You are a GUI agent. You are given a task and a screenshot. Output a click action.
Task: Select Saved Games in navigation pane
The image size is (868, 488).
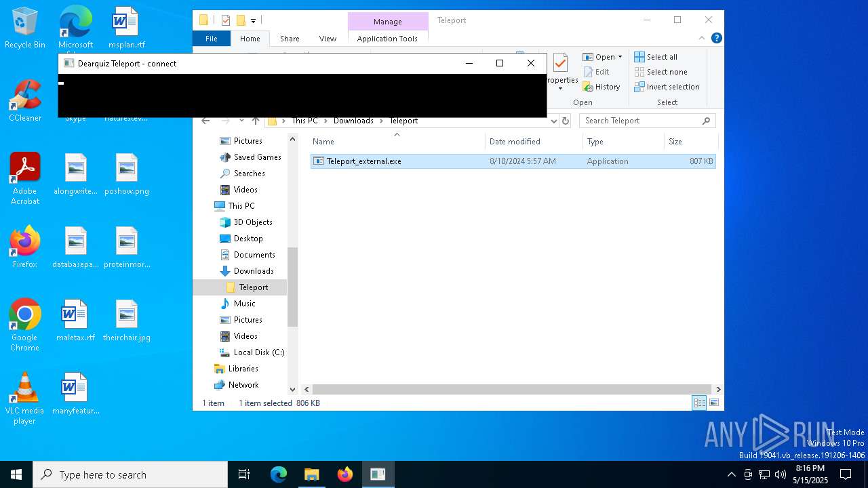(x=250, y=157)
